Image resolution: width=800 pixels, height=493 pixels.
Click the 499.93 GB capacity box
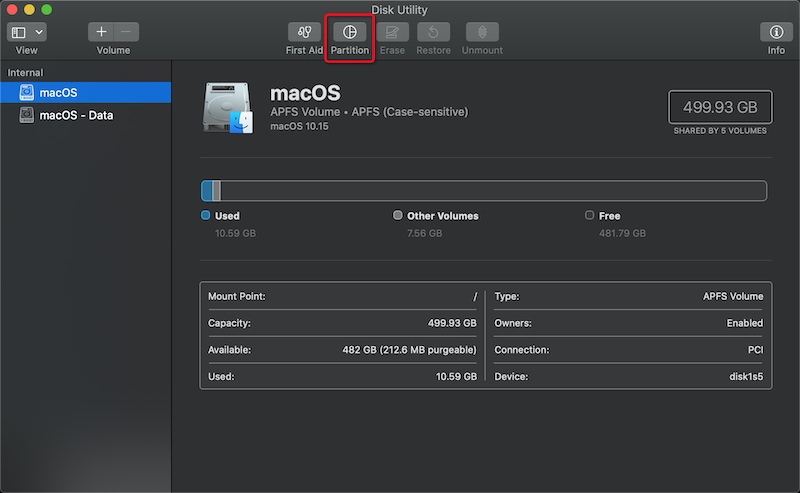pos(720,107)
